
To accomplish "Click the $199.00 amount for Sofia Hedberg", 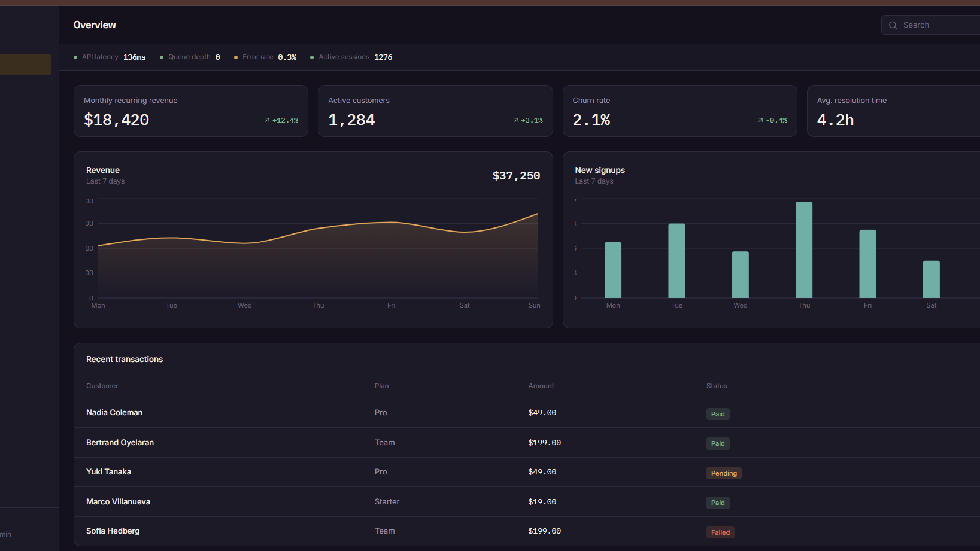I will [545, 531].
